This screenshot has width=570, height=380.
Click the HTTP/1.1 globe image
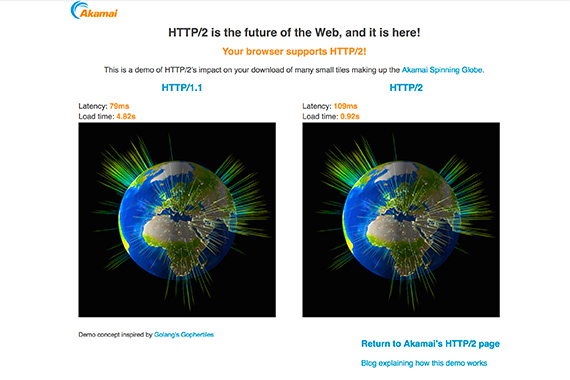(x=177, y=220)
